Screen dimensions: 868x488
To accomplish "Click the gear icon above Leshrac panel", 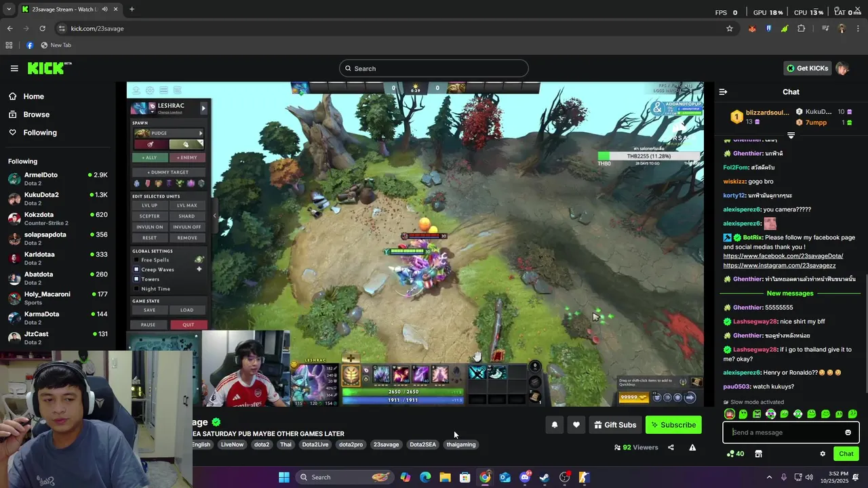I will [150, 90].
